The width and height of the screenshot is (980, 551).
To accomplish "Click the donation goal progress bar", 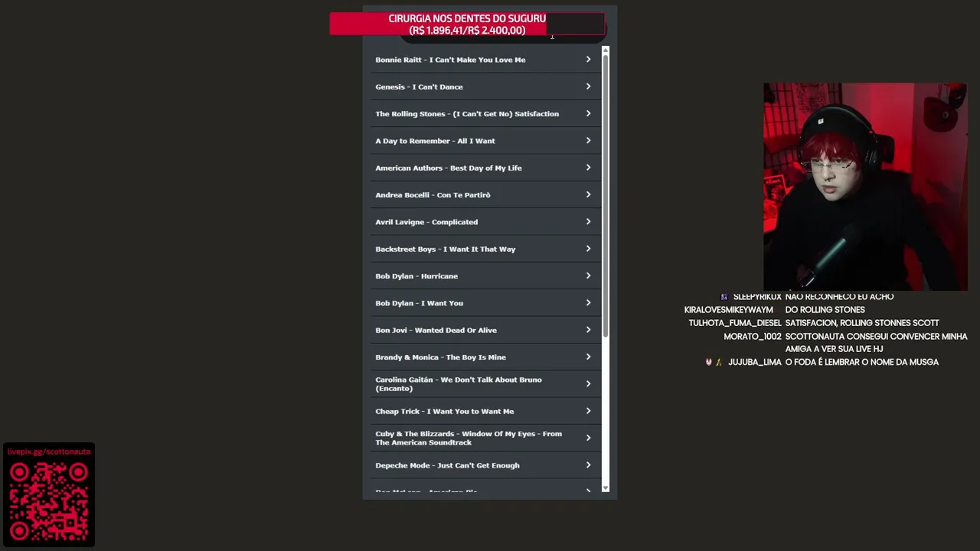I will (467, 24).
